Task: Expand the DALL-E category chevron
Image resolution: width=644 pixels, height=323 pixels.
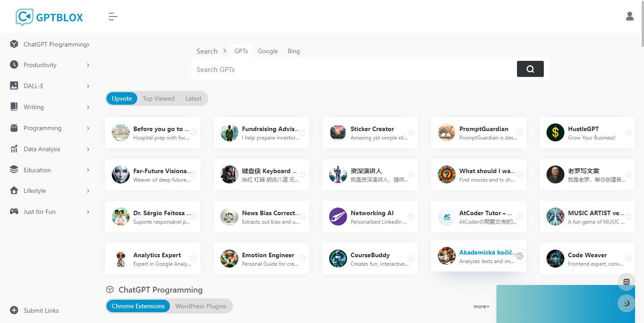Action: coord(88,86)
